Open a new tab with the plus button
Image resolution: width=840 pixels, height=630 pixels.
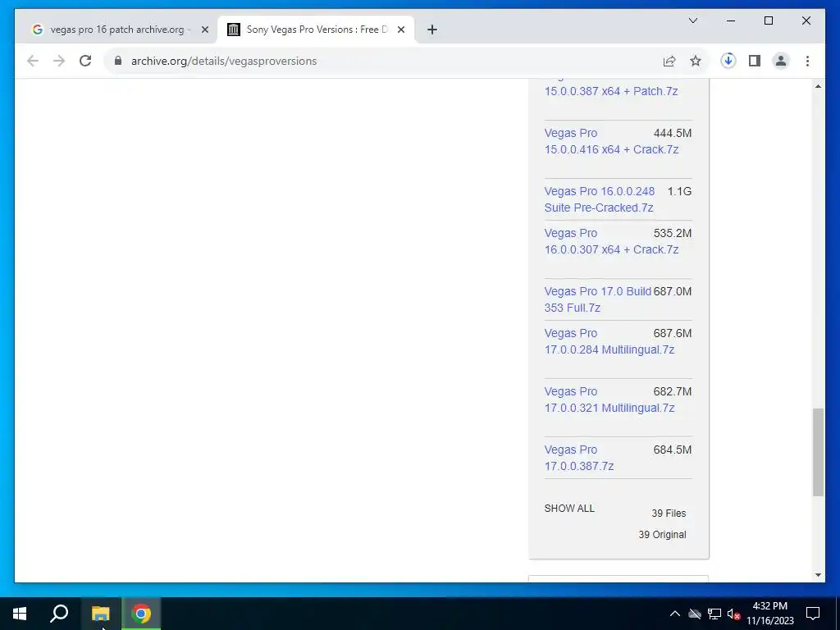point(432,30)
